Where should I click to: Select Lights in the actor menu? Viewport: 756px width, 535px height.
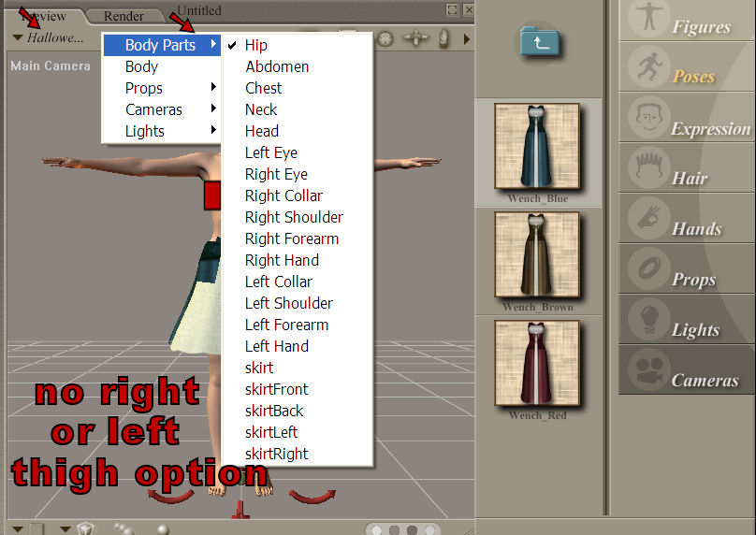(145, 131)
